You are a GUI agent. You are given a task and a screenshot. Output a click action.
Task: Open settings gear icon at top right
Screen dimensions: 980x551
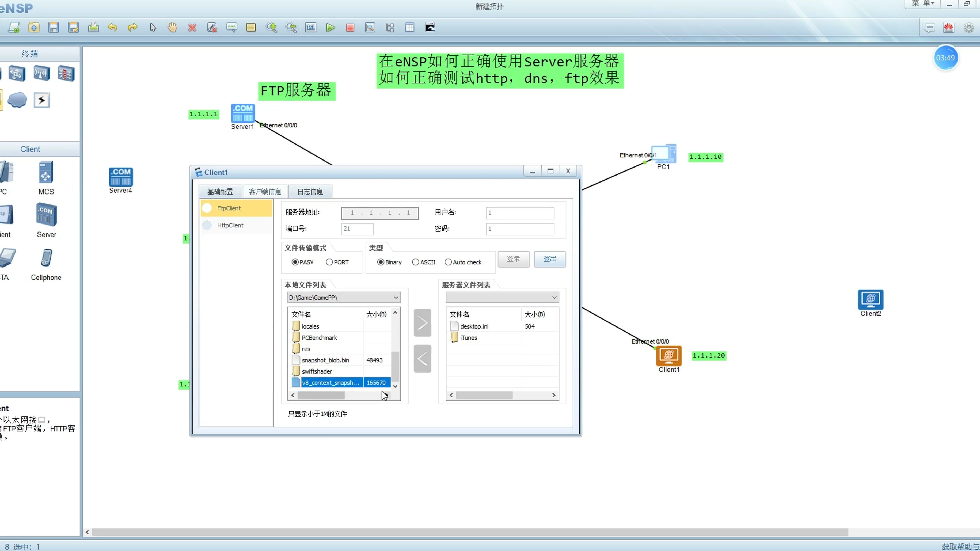[968, 27]
